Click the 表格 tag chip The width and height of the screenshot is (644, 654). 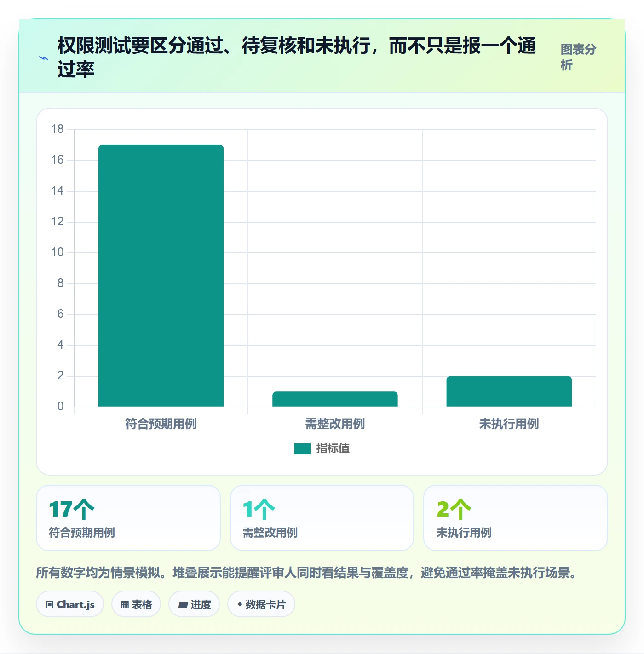point(136,604)
